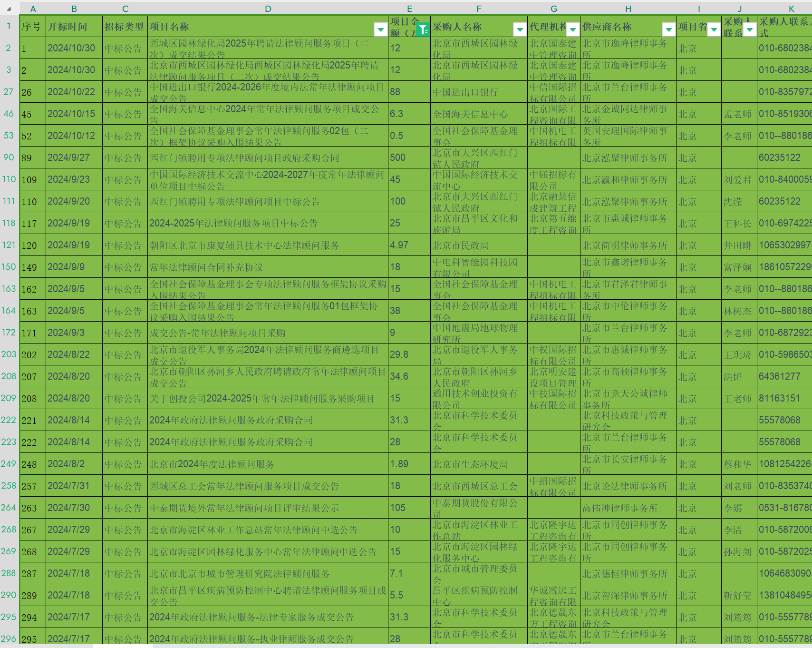Select amount cell 34.6
The image size is (812, 648).
[x=409, y=376]
